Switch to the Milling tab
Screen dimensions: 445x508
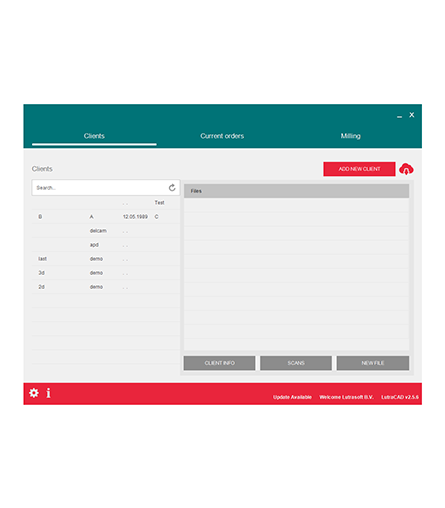pos(350,136)
